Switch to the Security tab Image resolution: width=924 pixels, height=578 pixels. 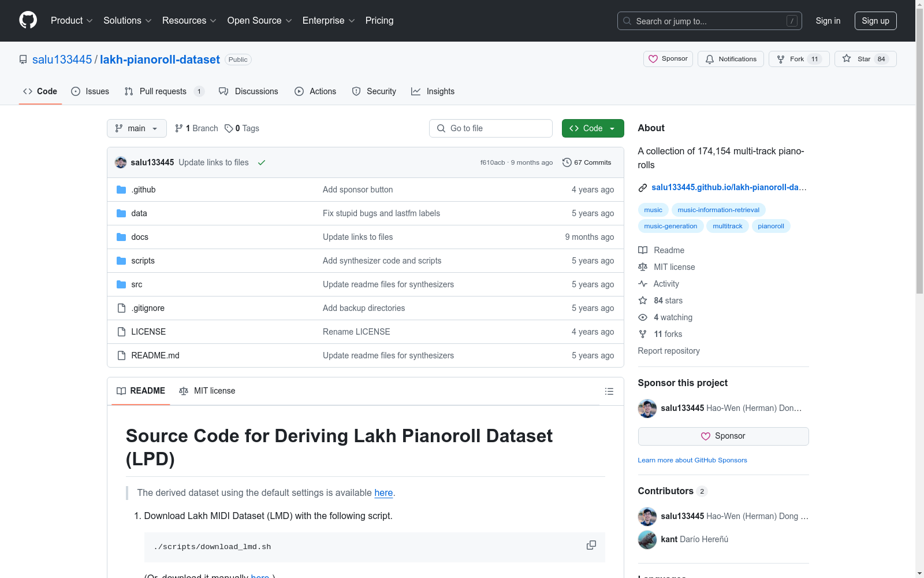(374, 91)
